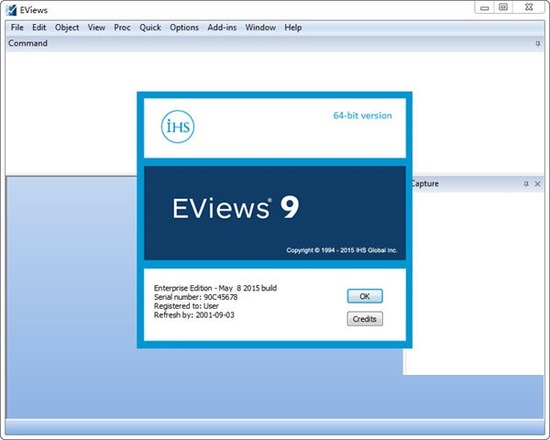This screenshot has width=550, height=440.
Task: Close the Capture panel
Action: (x=537, y=184)
